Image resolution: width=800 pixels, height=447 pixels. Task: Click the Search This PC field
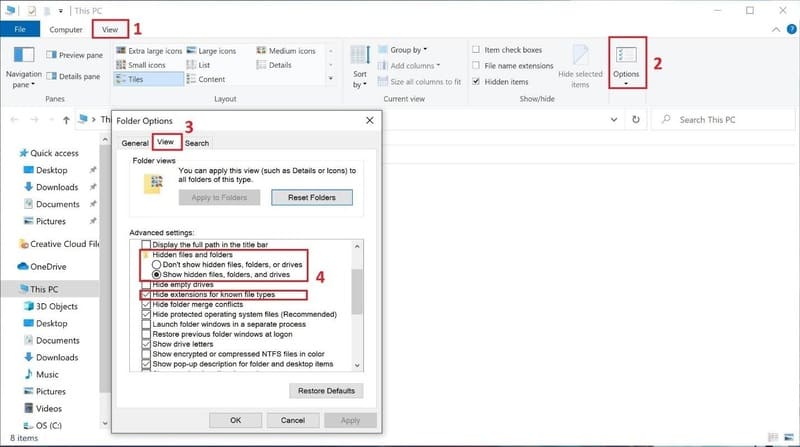pyautogui.click(x=725, y=119)
